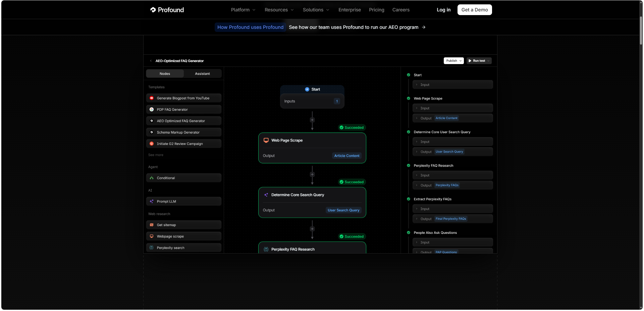644x311 pixels.
Task: Click the Determine Core Search Query sparkle icon
Action: [x=266, y=195]
